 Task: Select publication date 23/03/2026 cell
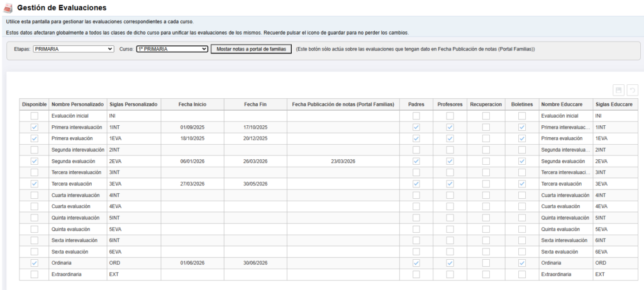(x=343, y=161)
